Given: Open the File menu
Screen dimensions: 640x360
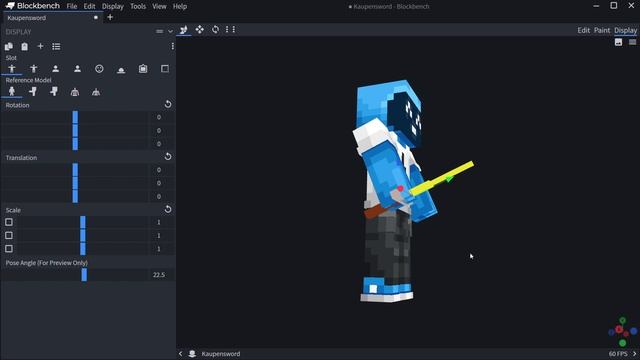Looking at the screenshot, I should click(72, 7).
